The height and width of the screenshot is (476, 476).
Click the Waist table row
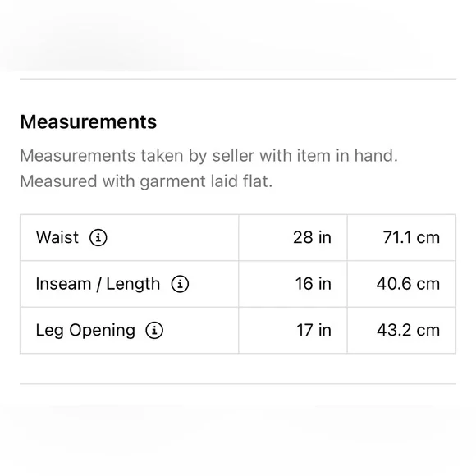238,237
